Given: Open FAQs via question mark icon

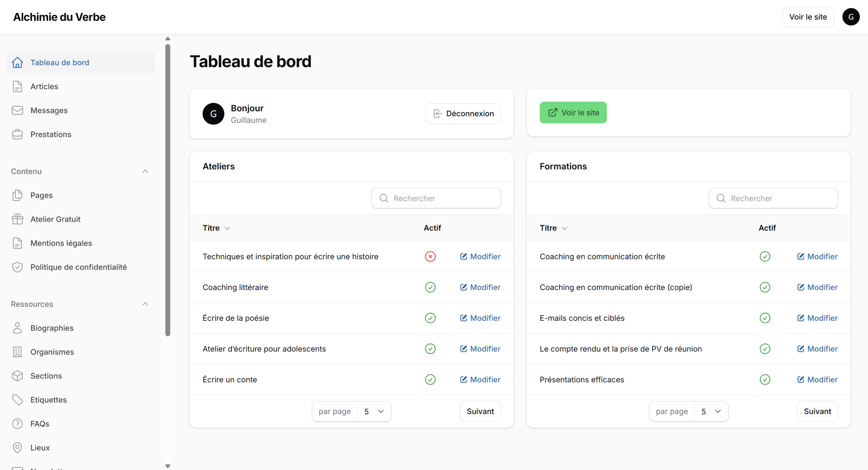Looking at the screenshot, I should point(17,423).
